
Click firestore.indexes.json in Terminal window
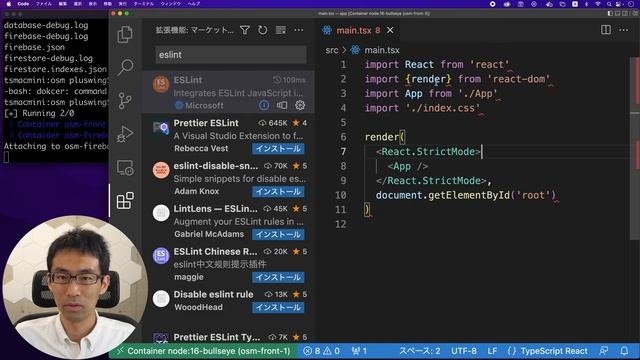[x=56, y=69]
